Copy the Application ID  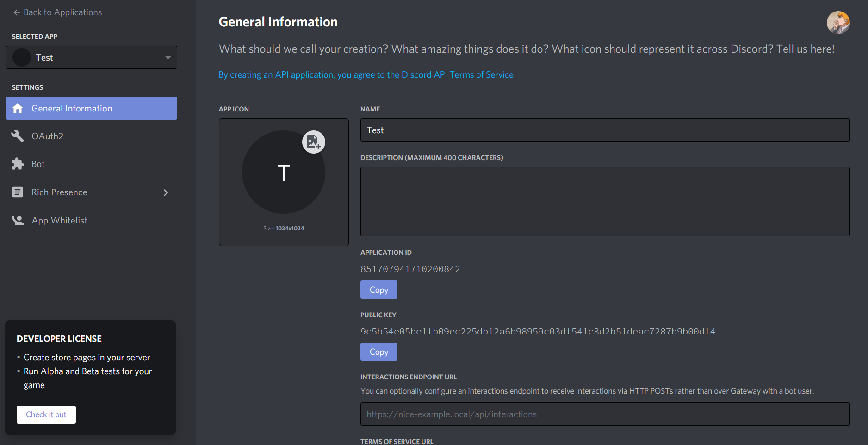pos(379,290)
